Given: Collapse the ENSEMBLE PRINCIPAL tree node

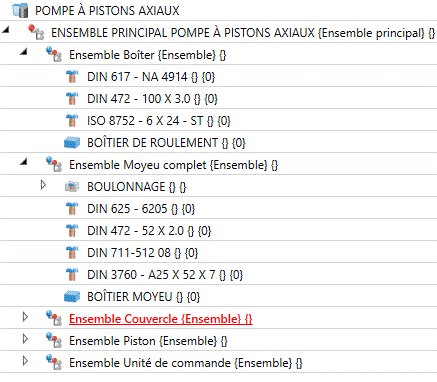Looking at the screenshot, I should [x=6, y=30].
